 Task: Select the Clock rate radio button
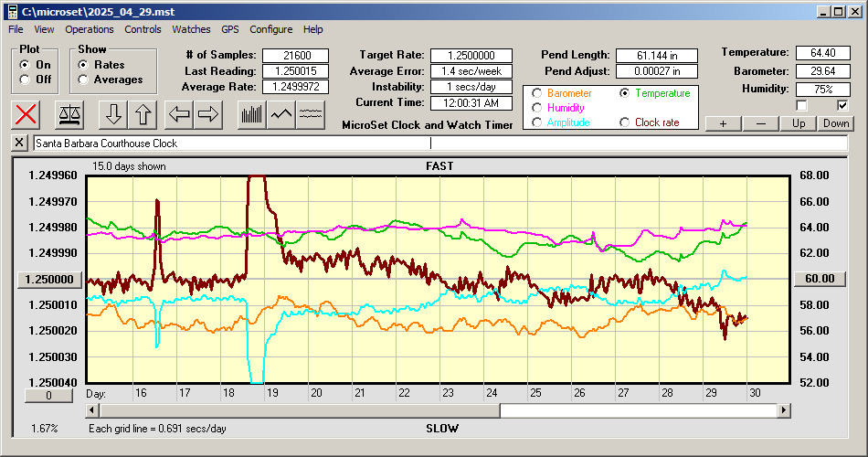coord(625,122)
